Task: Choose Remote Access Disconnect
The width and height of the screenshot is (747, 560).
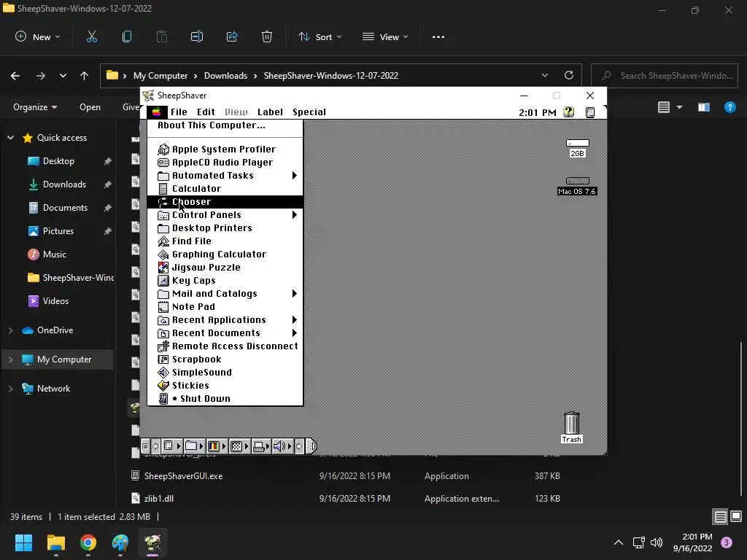Action: 225,346
